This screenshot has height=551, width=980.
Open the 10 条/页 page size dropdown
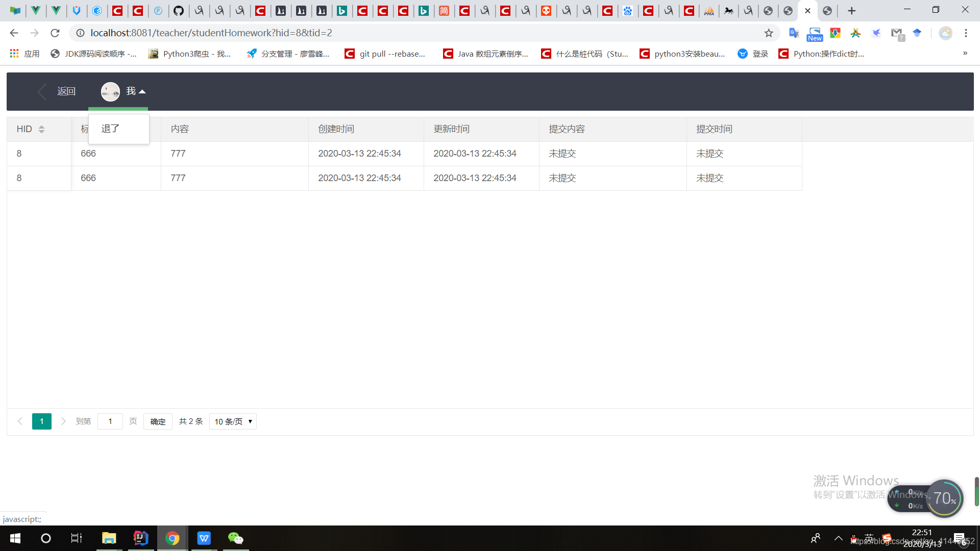tap(232, 421)
